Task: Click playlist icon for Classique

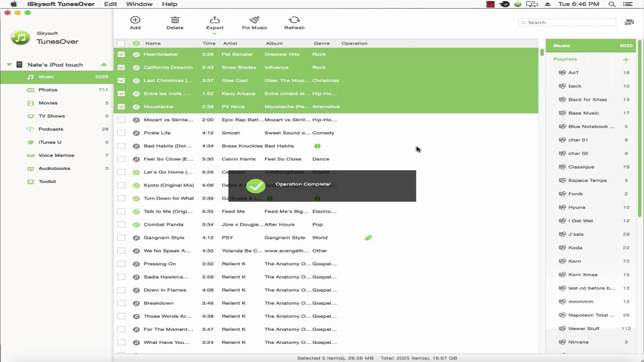Action: pyautogui.click(x=562, y=167)
